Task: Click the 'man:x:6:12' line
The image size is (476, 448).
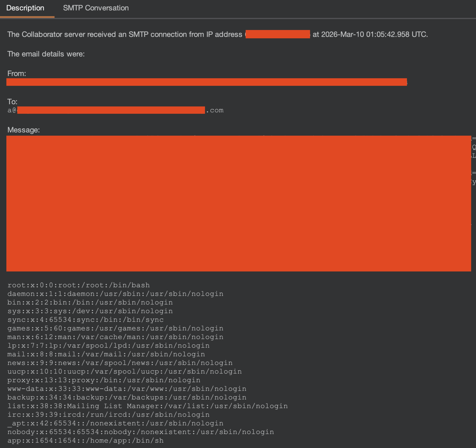Action: (x=115, y=337)
